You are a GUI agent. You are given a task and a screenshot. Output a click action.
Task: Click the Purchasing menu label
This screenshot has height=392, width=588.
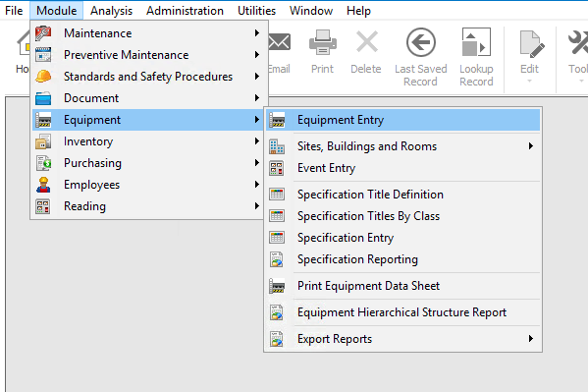click(92, 163)
